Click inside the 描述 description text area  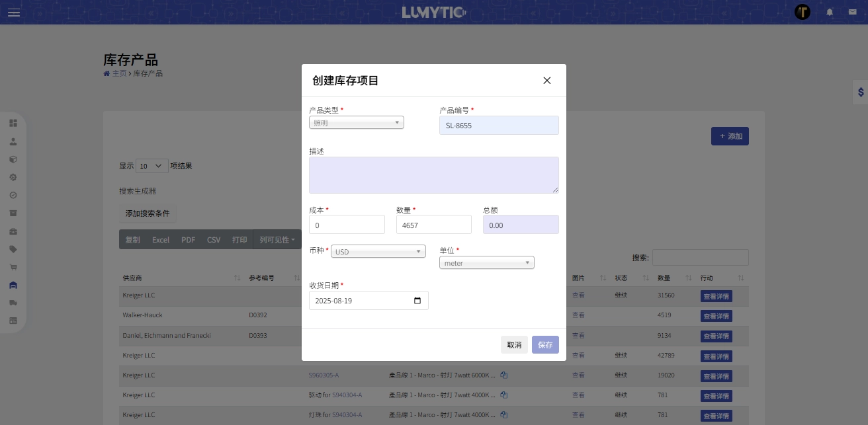(434, 174)
